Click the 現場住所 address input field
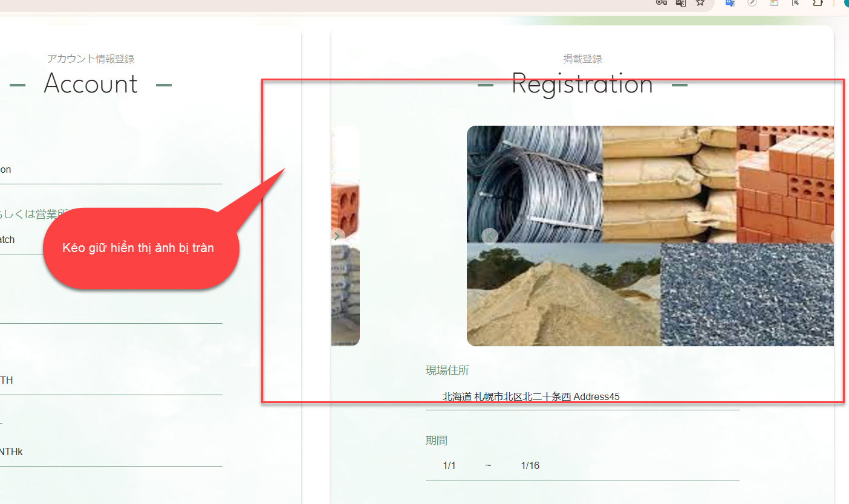Screen dimensions: 849x504 click(x=582, y=397)
